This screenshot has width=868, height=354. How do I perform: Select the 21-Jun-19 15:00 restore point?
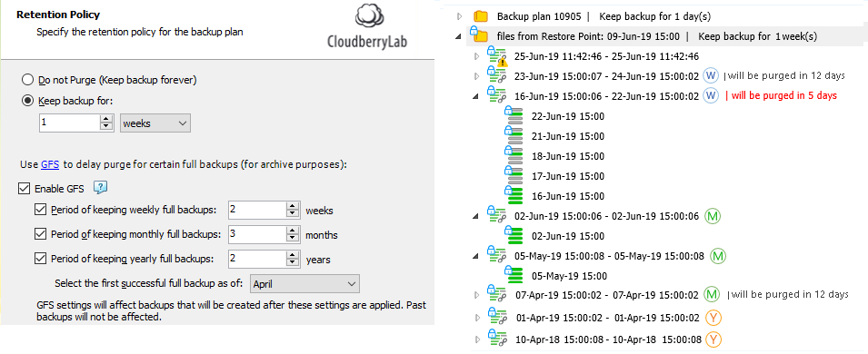567,136
